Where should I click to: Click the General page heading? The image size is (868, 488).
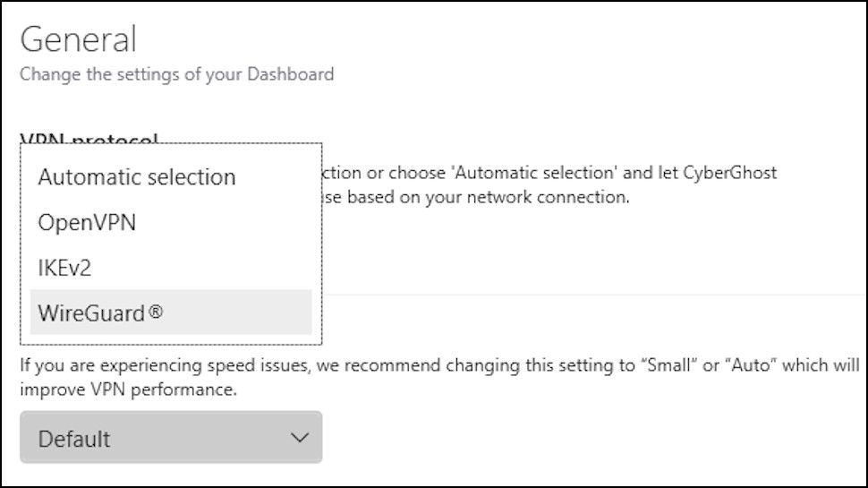pos(79,39)
